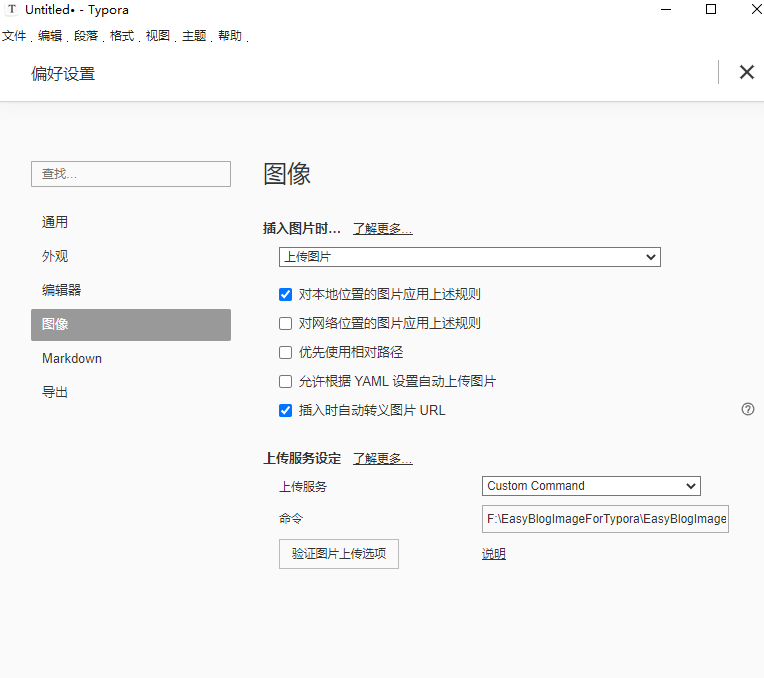Open 了解更多 link beside 上传服务设定
Image resolution: width=764 pixels, height=678 pixels.
382,459
